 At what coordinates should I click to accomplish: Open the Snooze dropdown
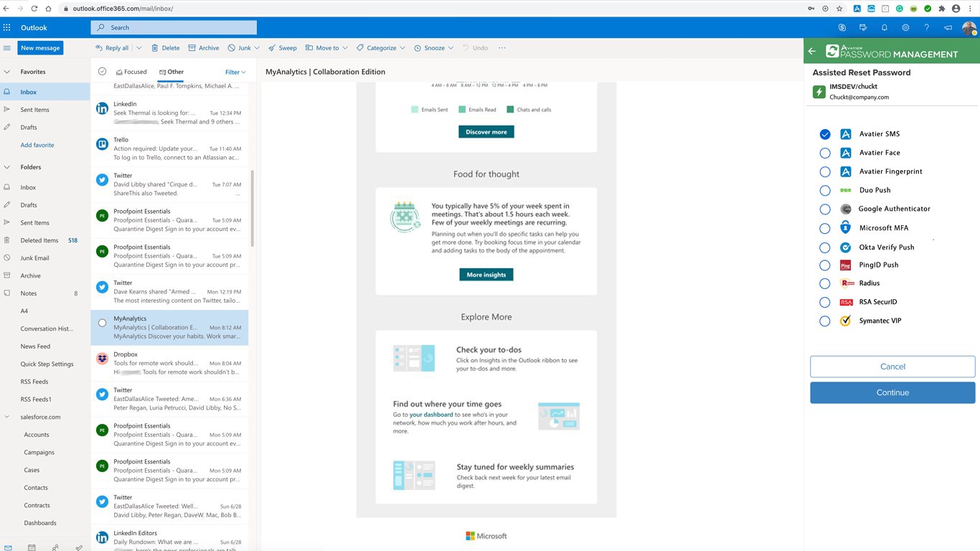451,48
